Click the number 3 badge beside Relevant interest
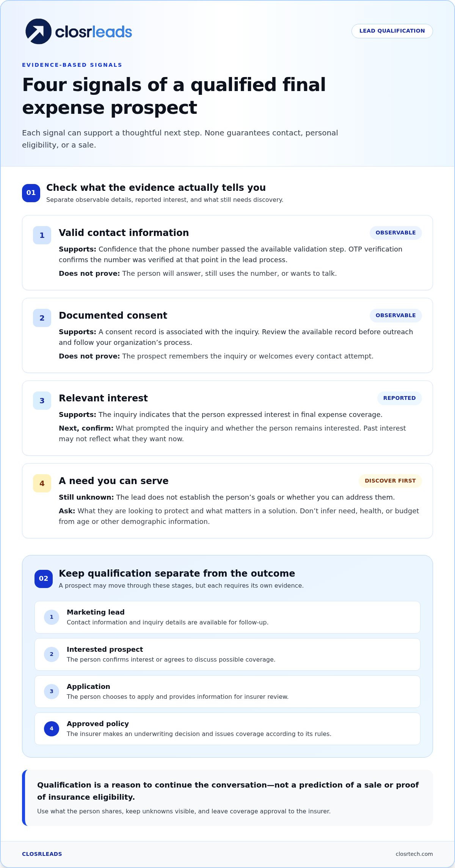The image size is (455, 868). pos(42,401)
